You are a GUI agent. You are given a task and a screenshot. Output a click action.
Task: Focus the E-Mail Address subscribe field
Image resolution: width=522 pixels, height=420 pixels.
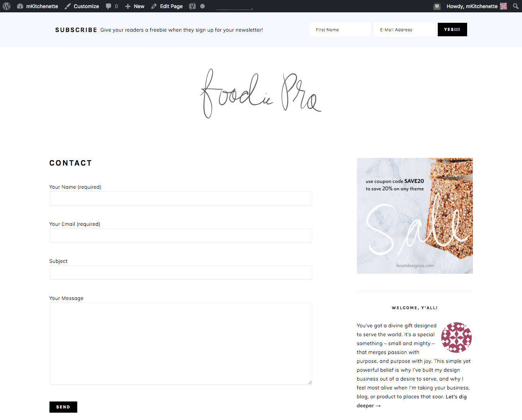pyautogui.click(x=405, y=30)
